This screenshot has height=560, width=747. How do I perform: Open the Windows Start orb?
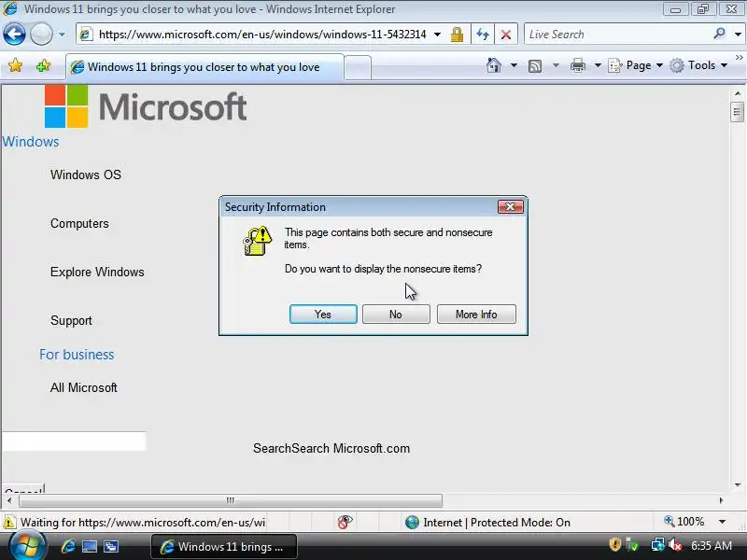[x=27, y=546]
